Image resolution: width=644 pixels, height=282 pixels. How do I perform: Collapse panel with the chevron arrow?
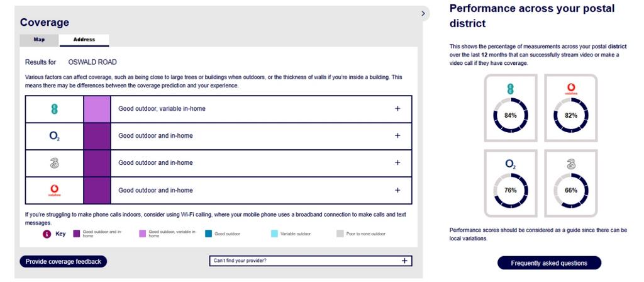pos(423,14)
